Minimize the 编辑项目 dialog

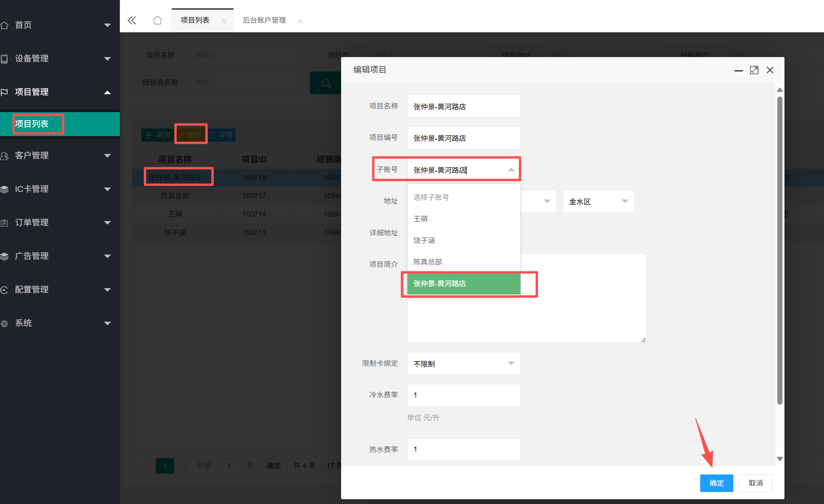(x=739, y=70)
